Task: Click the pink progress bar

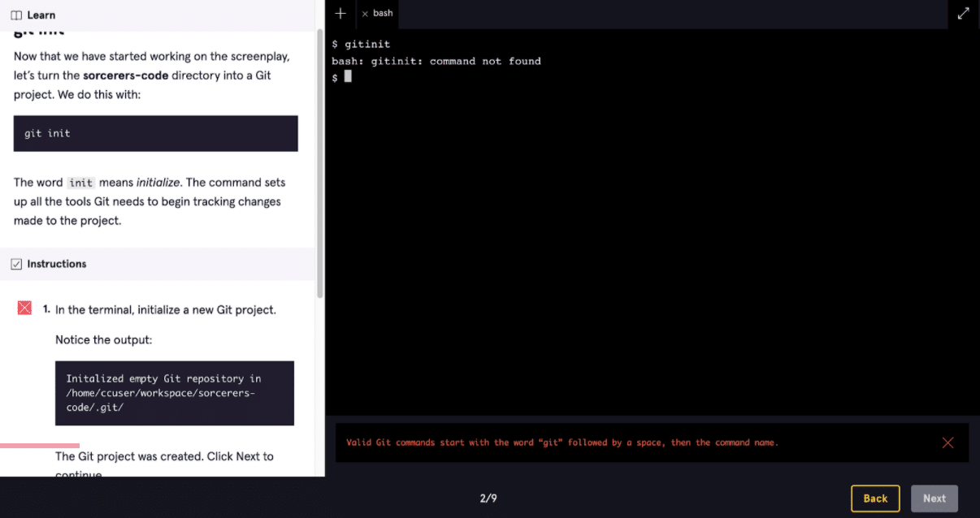Action: (x=40, y=446)
